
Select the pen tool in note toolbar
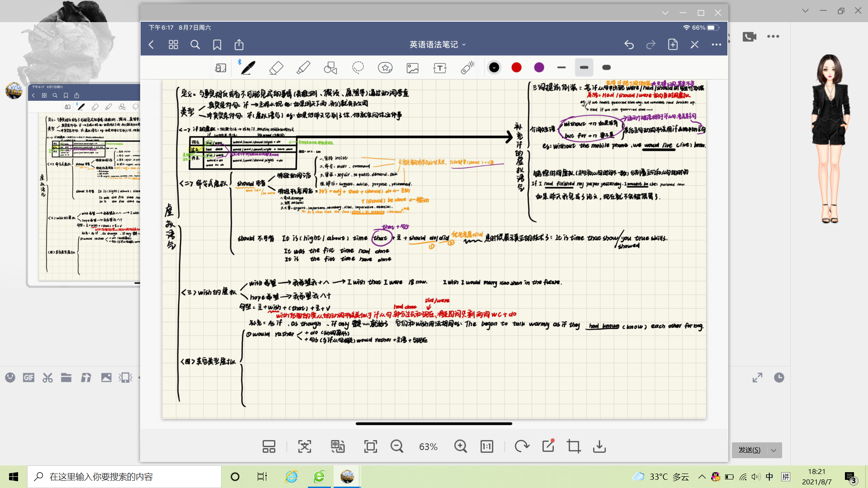(248, 68)
